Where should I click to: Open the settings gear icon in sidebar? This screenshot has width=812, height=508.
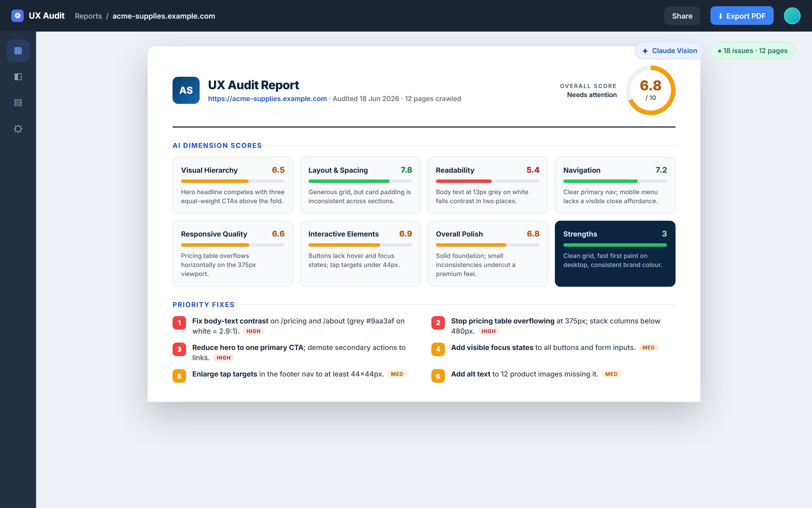pos(18,129)
